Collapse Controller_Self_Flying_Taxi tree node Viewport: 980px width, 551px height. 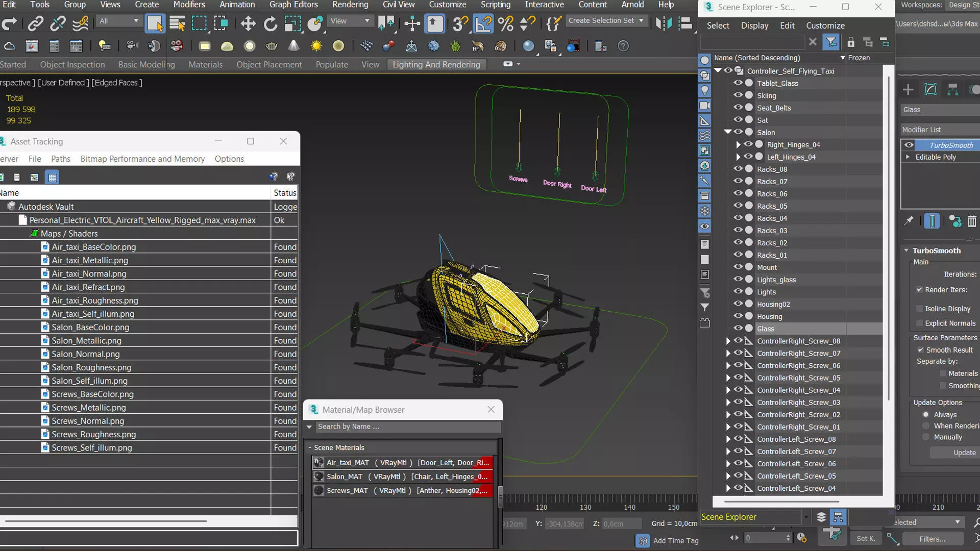tap(718, 70)
